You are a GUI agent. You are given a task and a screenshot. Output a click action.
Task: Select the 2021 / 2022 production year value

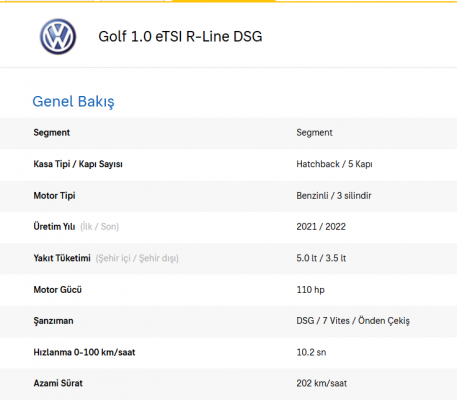click(321, 227)
